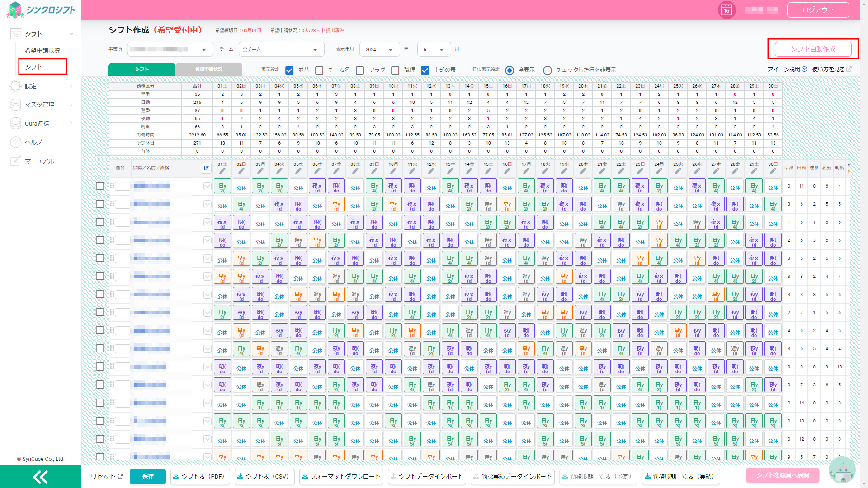Switch to the シフト tab

click(142, 69)
